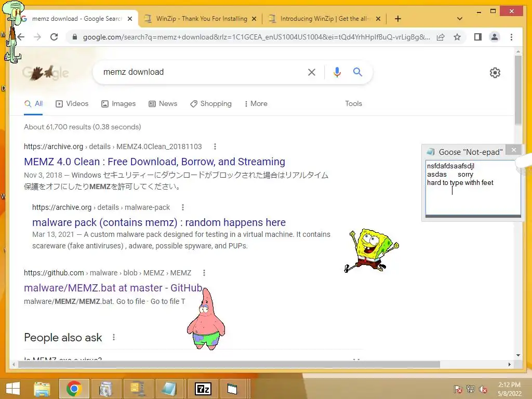Screen dimensions: 532x399
Task: Select the All results filter
Action: click(x=33, y=103)
